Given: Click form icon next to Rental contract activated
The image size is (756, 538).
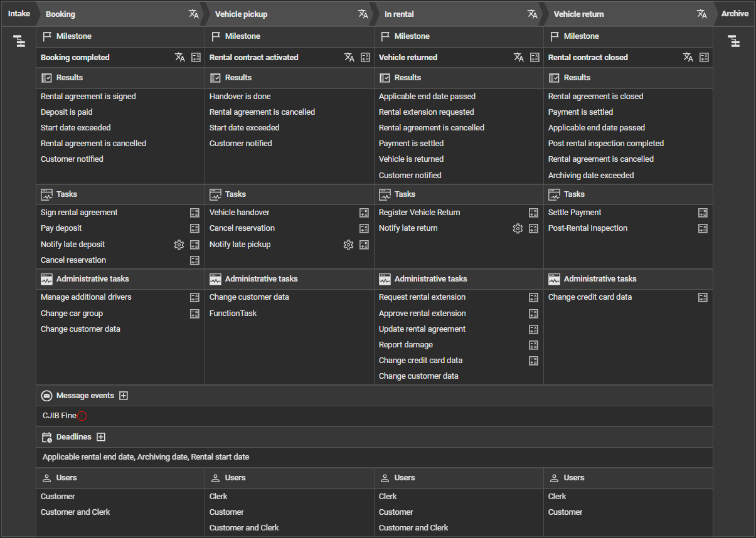Looking at the screenshot, I should pos(365,57).
